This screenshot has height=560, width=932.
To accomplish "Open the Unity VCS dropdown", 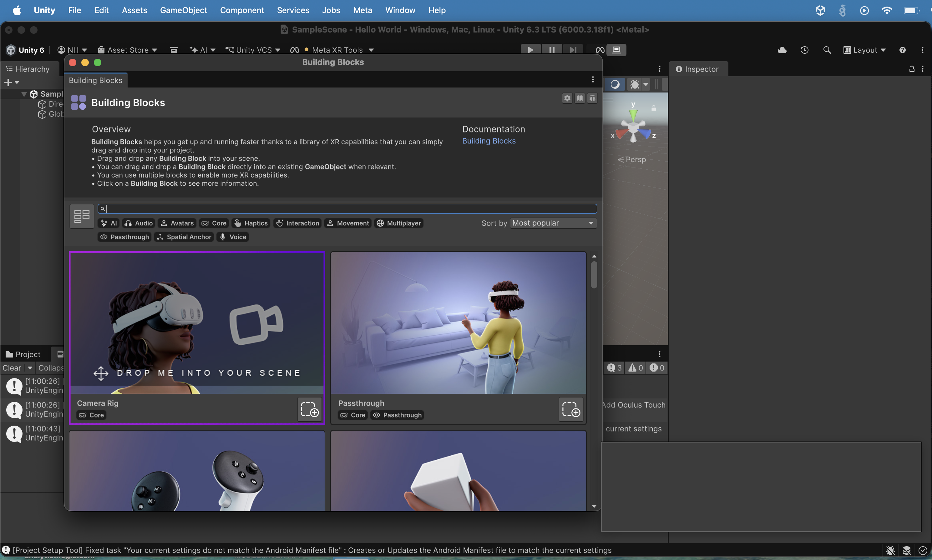I will [253, 50].
